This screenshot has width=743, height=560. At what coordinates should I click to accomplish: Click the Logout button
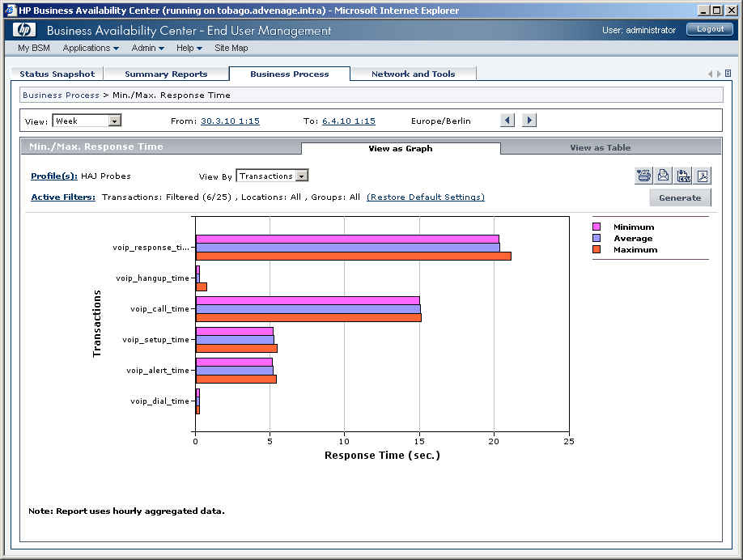(710, 29)
